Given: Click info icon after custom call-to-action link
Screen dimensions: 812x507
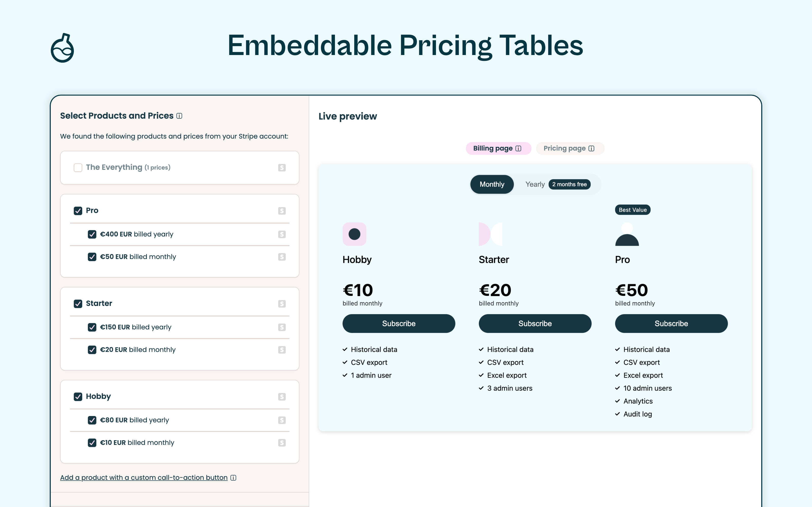Looking at the screenshot, I should coord(233,478).
